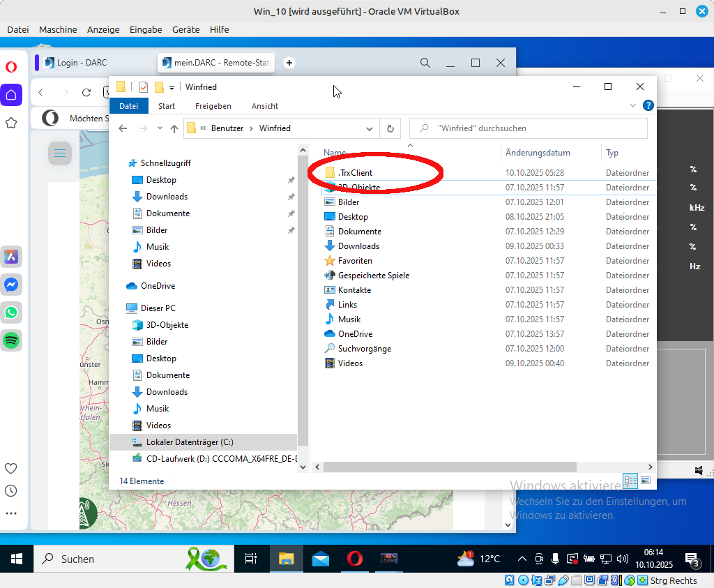Open Opera from the Windows taskbar
Screen dimensions: 714x588
click(354, 559)
